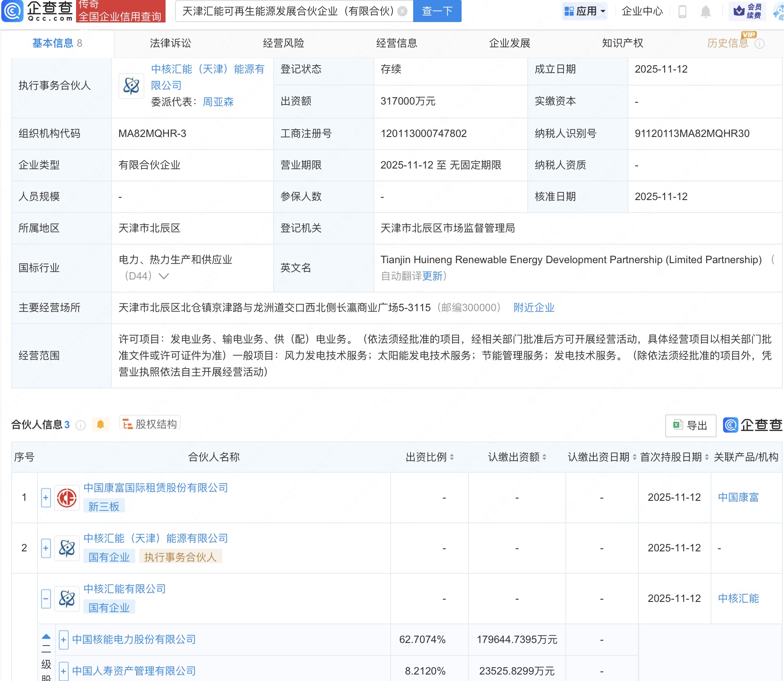Collapse the 中核汇能有限公司 partner row
The height and width of the screenshot is (681, 784).
pyautogui.click(x=46, y=599)
